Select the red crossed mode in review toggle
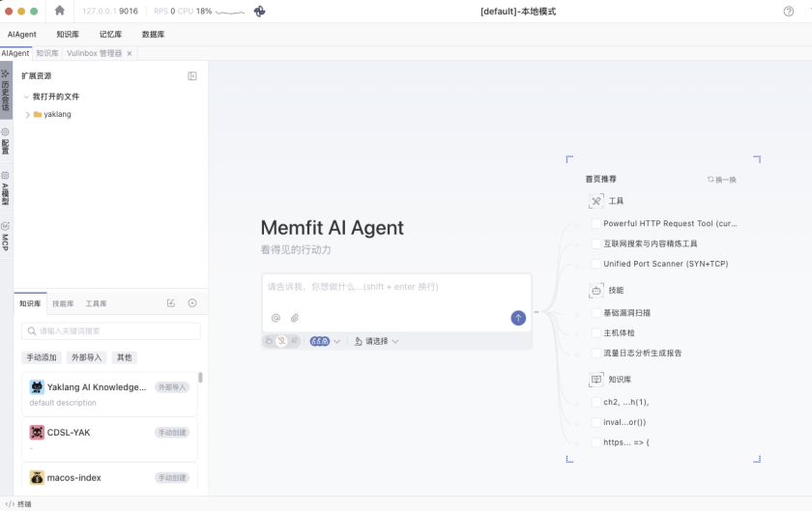This screenshot has height=511, width=812. click(x=281, y=341)
